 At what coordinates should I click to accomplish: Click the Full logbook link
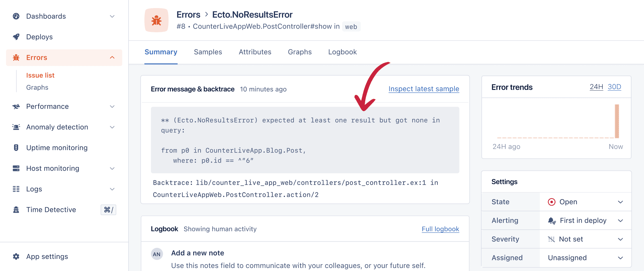[440, 229]
